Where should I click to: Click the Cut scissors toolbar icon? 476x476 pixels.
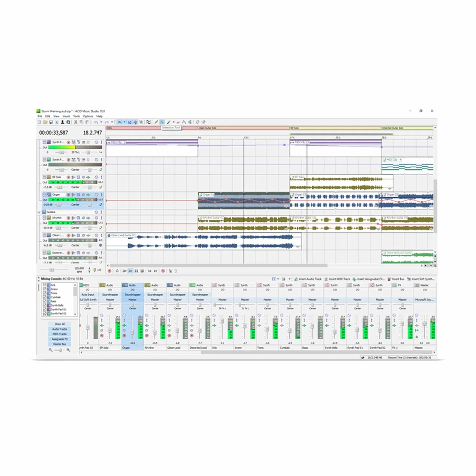pos(76,122)
